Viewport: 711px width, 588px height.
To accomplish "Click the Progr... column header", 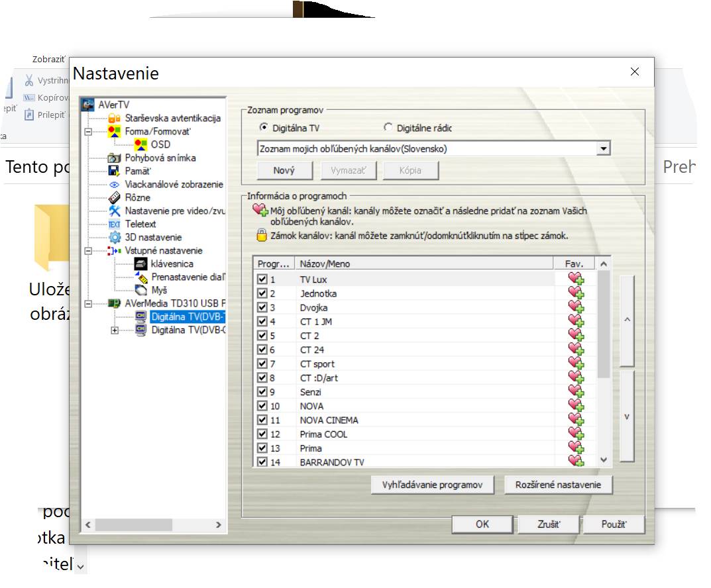I will pyautogui.click(x=274, y=264).
